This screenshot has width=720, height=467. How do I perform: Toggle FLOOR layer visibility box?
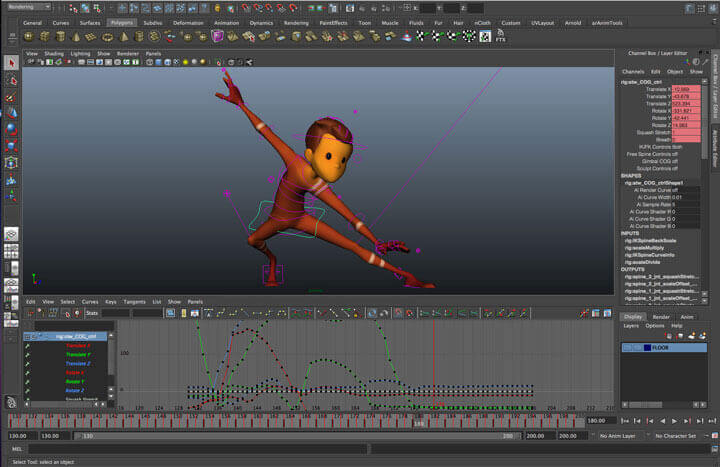(x=627, y=348)
